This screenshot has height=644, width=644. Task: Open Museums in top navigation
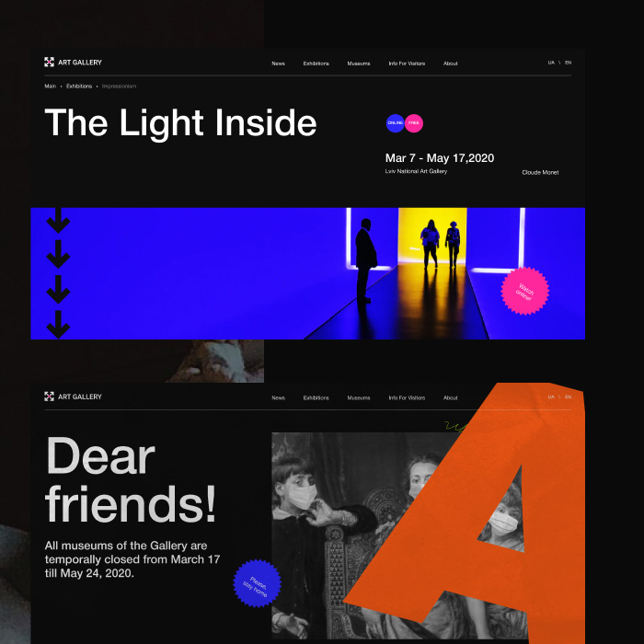359,63
